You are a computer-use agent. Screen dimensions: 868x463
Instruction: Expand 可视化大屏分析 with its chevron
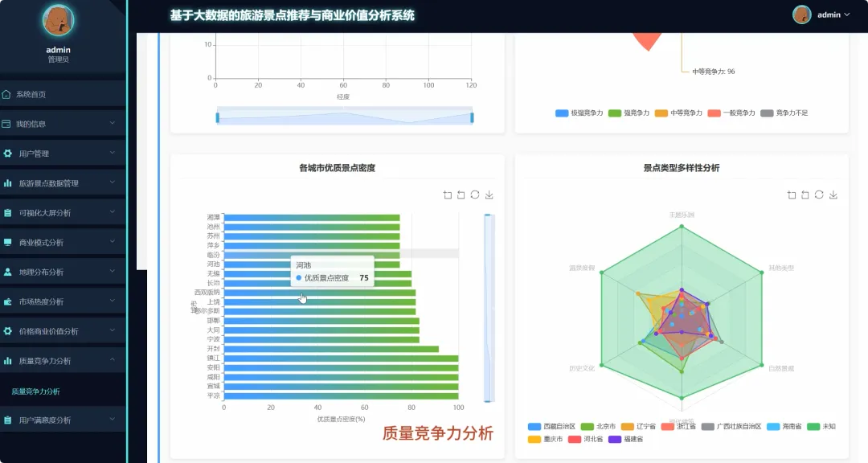(x=113, y=211)
